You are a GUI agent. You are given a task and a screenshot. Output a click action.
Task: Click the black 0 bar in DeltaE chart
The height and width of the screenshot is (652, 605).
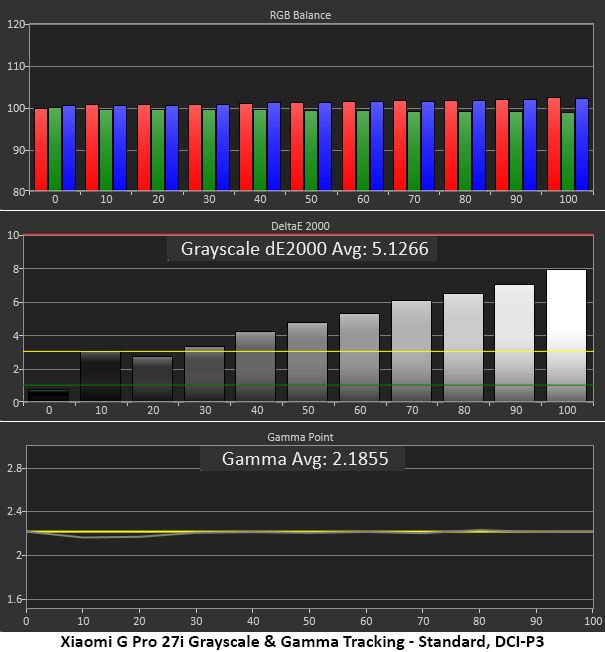(49, 395)
